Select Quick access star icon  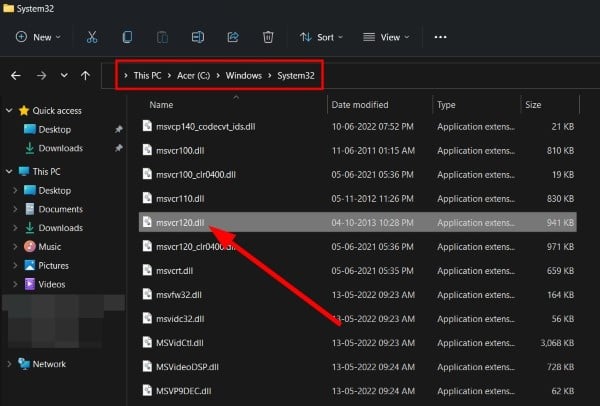click(x=24, y=111)
